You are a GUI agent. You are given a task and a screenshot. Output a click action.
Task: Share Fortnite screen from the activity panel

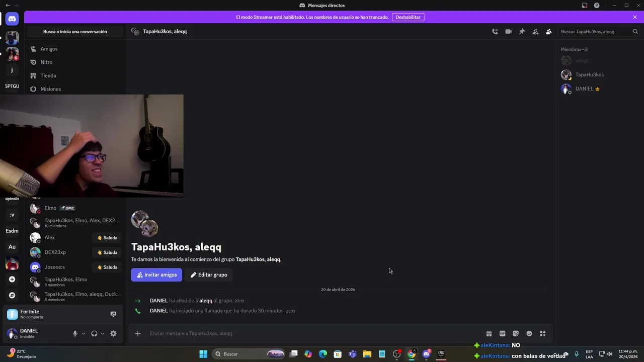113,314
